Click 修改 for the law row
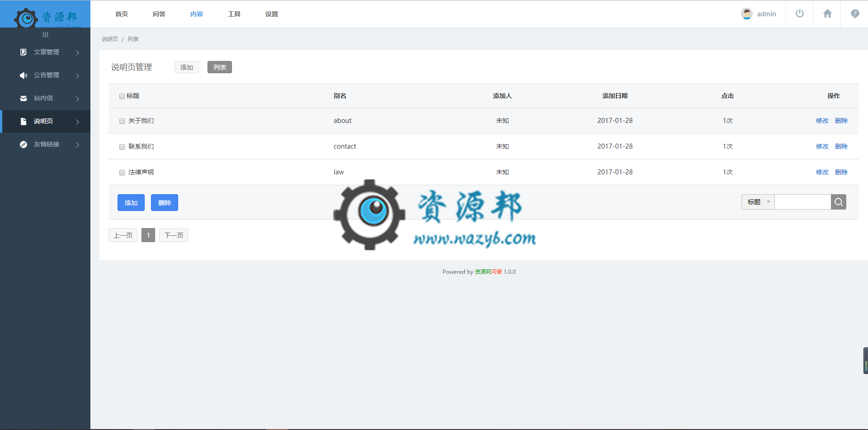The width and height of the screenshot is (868, 430). (x=822, y=172)
